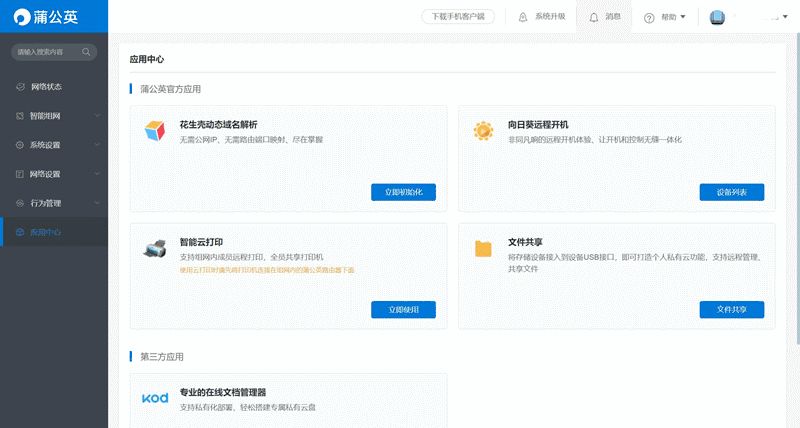This screenshot has height=428, width=800.
Task: Expand the 系统设置 menu chevron
Action: 97,145
